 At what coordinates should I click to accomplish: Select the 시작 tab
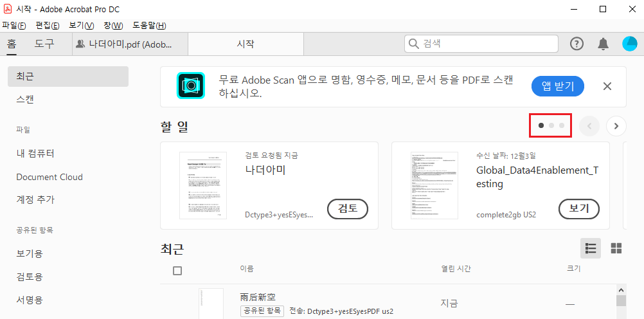click(246, 44)
